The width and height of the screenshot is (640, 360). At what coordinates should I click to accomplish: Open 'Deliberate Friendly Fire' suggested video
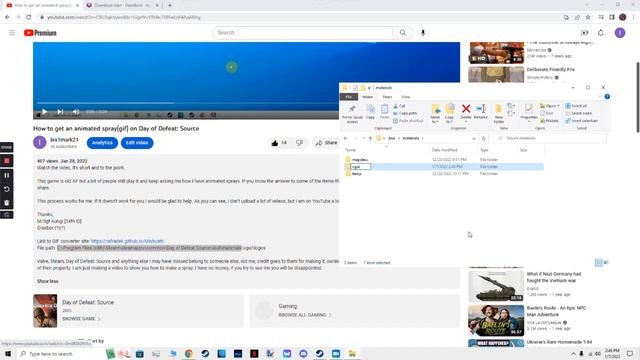551,69
